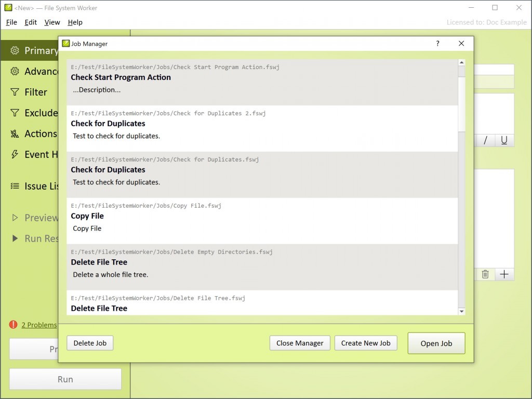Image resolution: width=532 pixels, height=399 pixels.
Task: Click the Create New Job button
Action: [366, 343]
